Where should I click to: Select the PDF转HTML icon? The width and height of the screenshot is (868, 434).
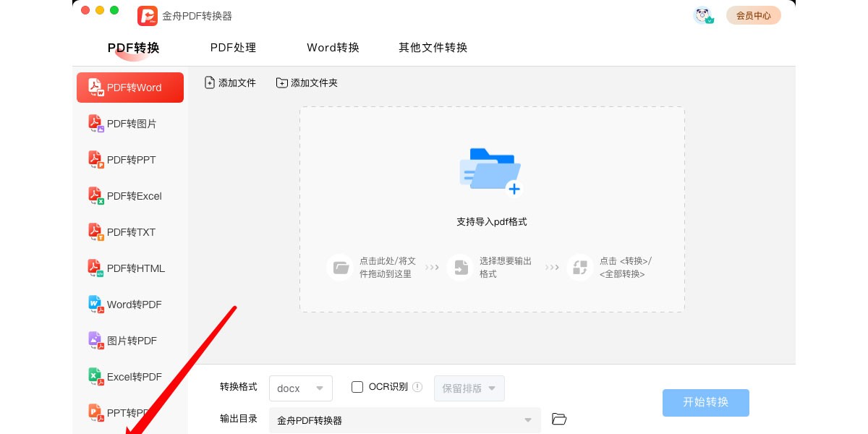tap(96, 268)
